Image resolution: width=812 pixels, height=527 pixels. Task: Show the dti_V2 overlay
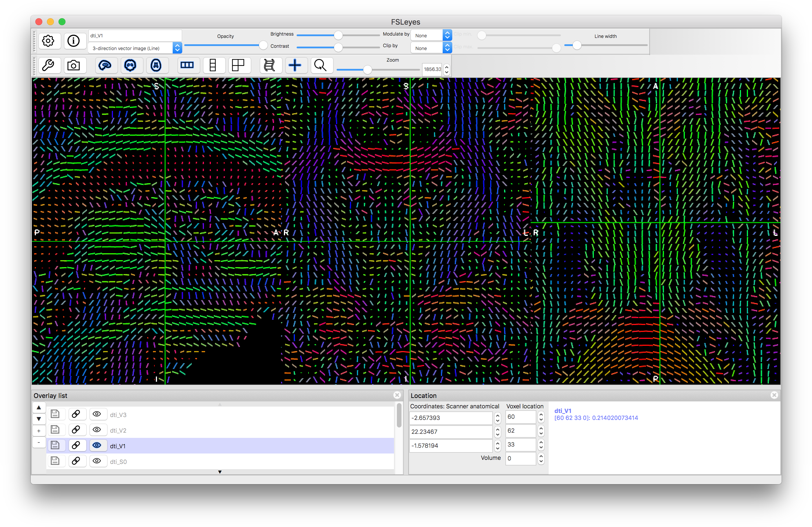[98, 430]
